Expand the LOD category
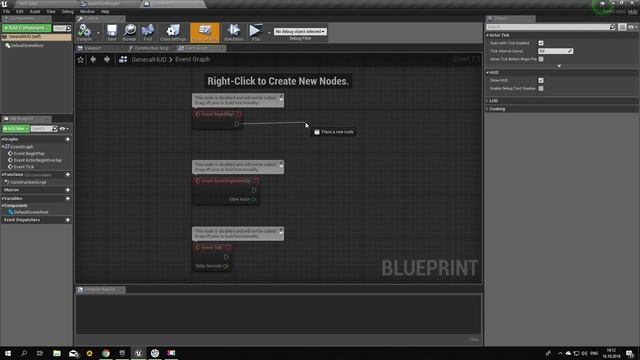 click(x=487, y=101)
